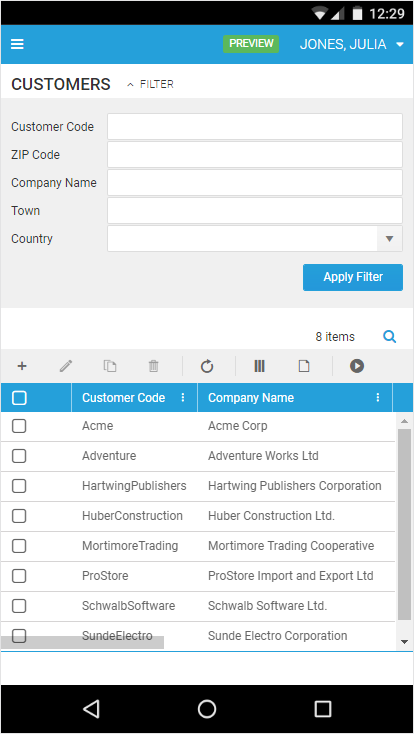Image resolution: width=414 pixels, height=734 pixels.
Task: Tap the Android back button
Action: click(91, 709)
